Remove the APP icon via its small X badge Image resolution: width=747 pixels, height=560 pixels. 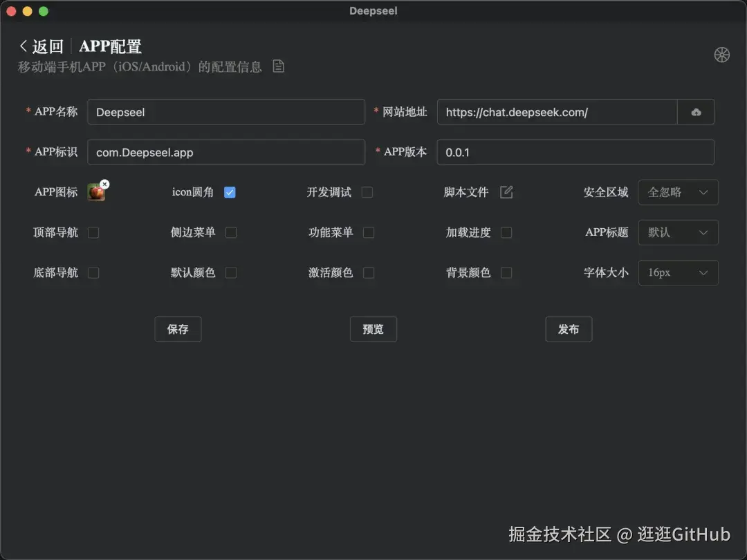pyautogui.click(x=104, y=184)
